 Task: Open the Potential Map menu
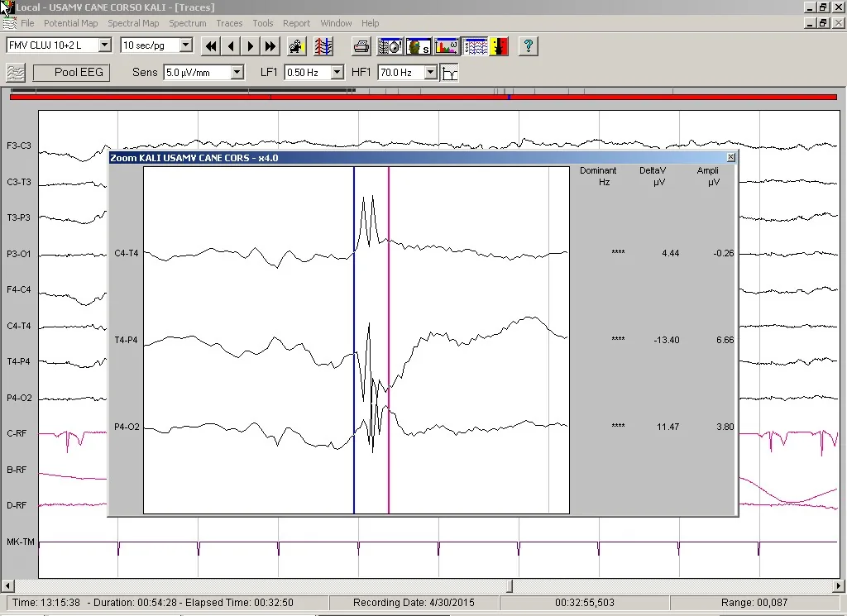pos(71,23)
